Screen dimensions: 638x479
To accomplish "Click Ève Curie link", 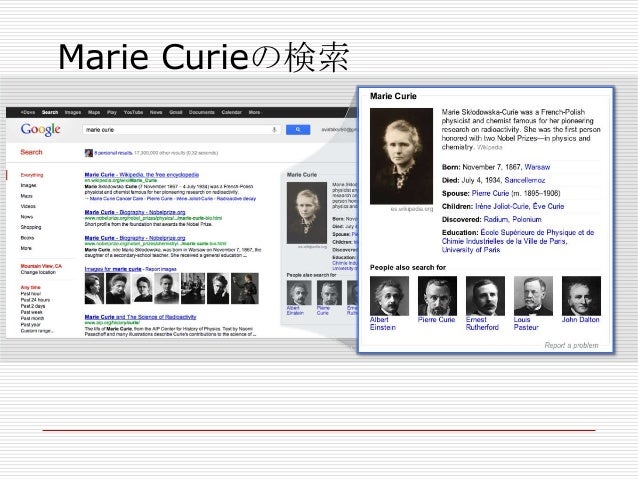I will click(x=548, y=206).
